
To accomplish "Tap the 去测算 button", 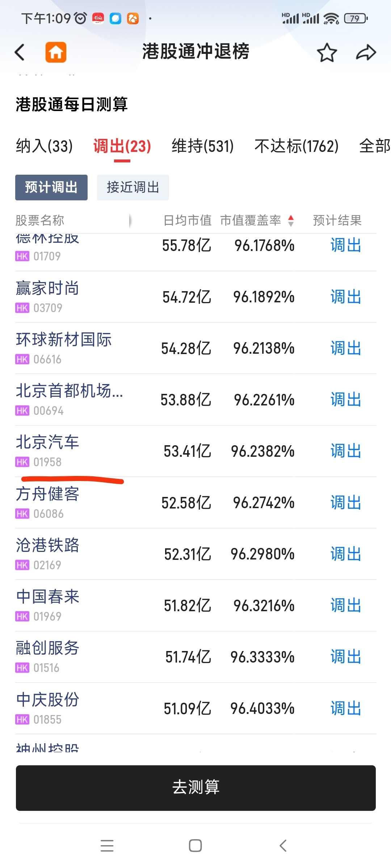I will (196, 788).
